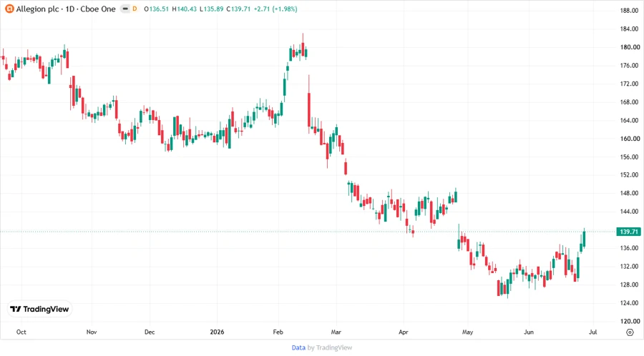
Task: Click the high value H140.43
Action: tap(184, 9)
